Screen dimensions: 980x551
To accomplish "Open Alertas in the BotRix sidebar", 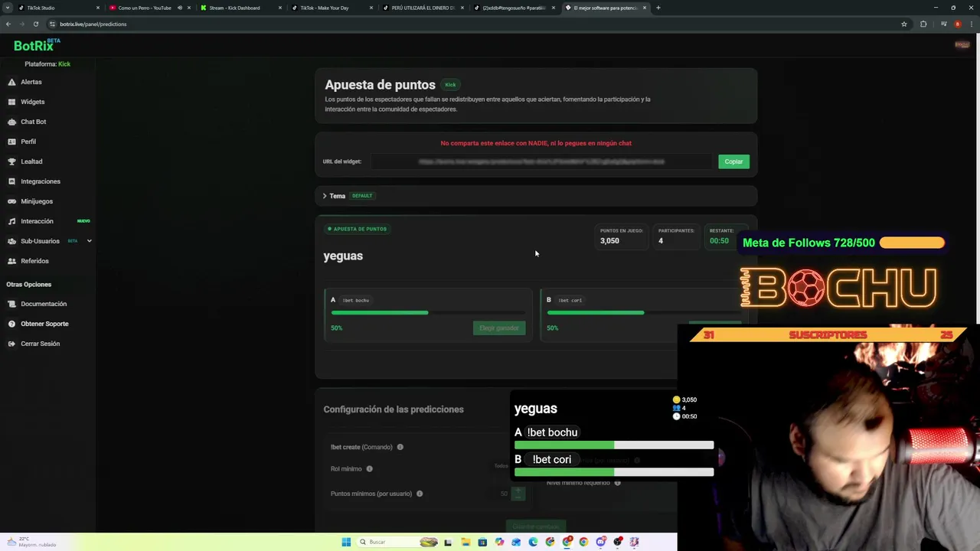I will 31,82.
